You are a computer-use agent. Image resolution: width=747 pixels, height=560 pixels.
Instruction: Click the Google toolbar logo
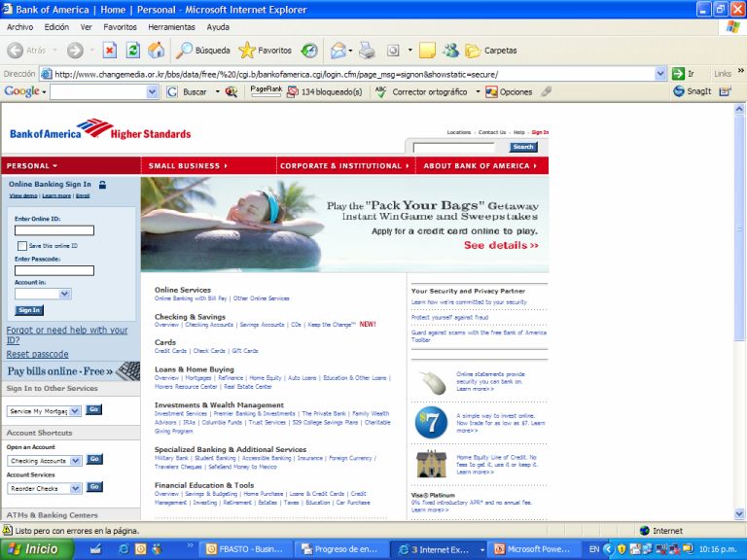coord(22,91)
